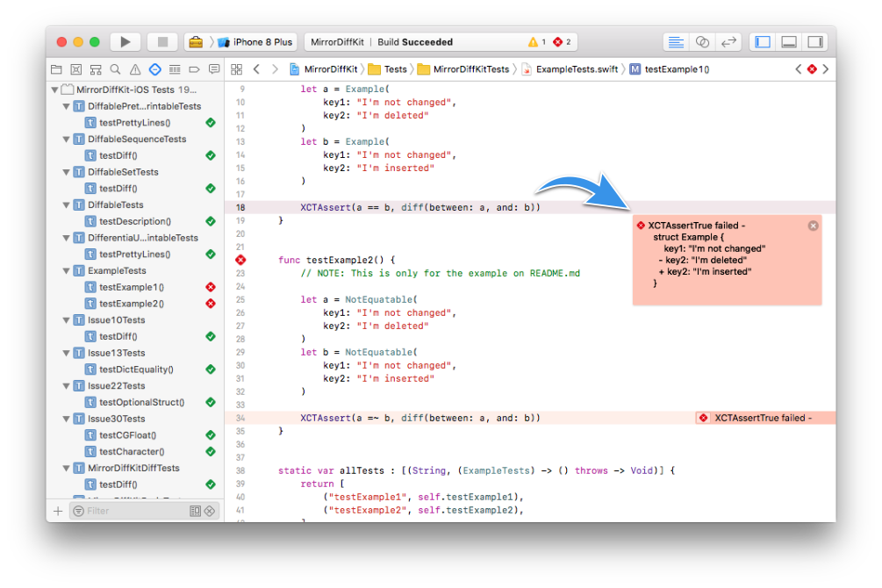Open the related items grid menu
The height and width of the screenshot is (588, 882).
coord(236,69)
